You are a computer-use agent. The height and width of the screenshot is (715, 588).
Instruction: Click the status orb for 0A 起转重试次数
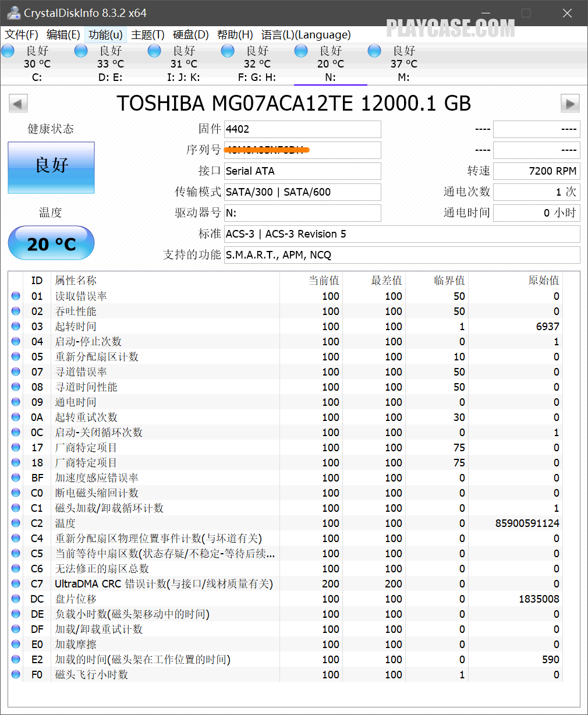coord(16,417)
